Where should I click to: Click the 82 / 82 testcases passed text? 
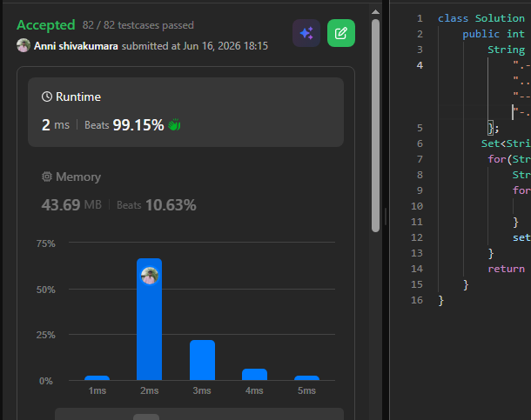pyautogui.click(x=138, y=25)
